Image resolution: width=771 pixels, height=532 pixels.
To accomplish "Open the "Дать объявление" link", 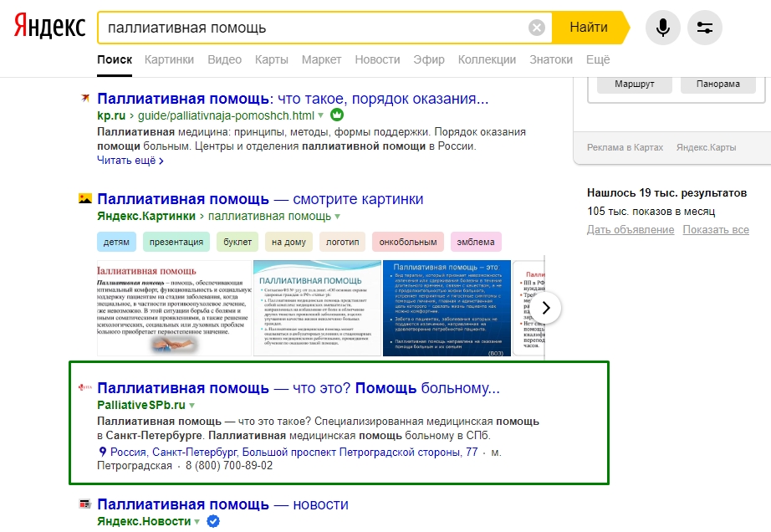I will coord(630,230).
